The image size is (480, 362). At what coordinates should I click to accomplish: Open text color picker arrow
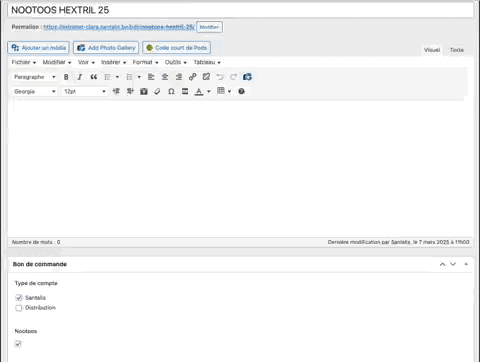(x=209, y=91)
